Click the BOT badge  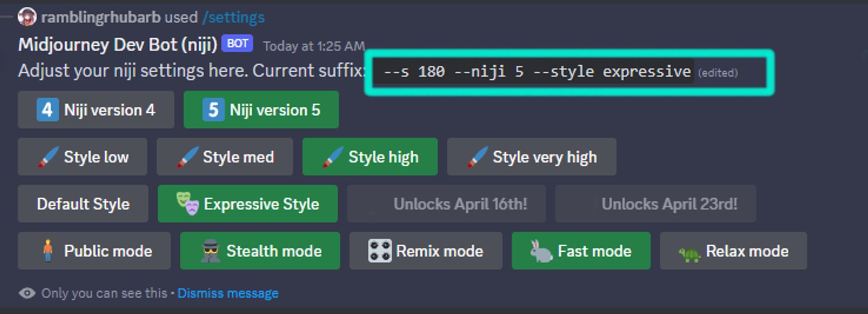point(237,44)
